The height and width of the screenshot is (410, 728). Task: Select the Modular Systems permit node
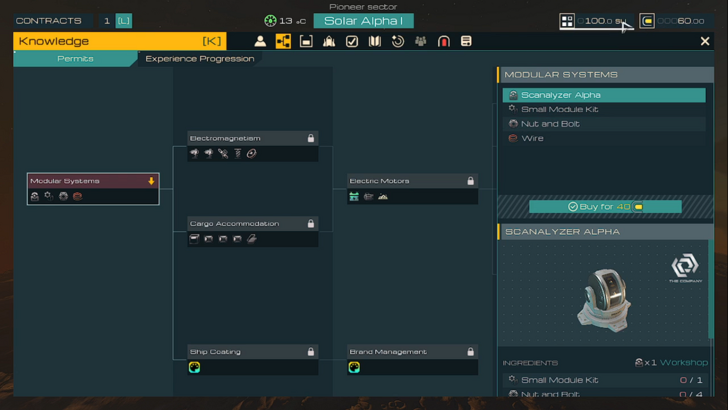click(x=93, y=189)
